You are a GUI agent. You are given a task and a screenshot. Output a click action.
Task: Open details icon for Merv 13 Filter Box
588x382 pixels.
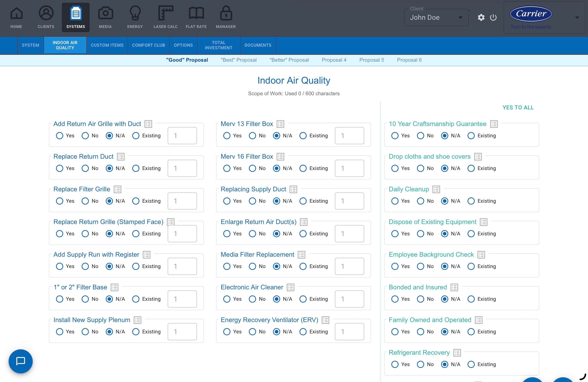[x=280, y=124]
